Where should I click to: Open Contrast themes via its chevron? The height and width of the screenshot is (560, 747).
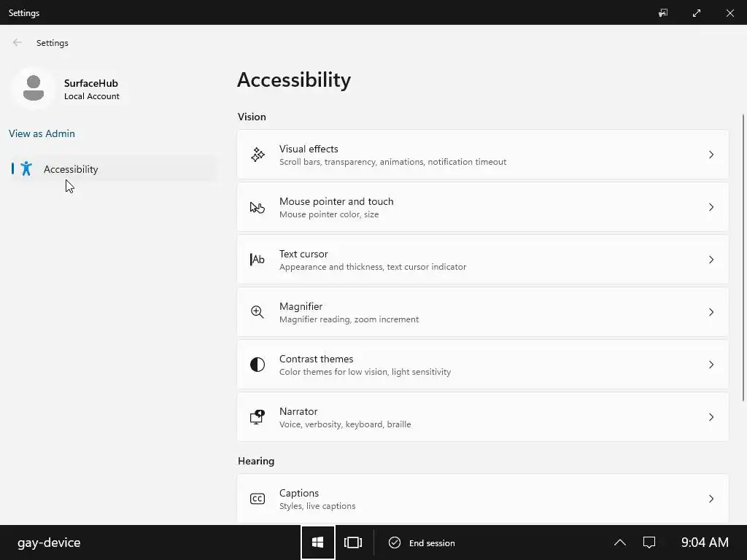(711, 365)
